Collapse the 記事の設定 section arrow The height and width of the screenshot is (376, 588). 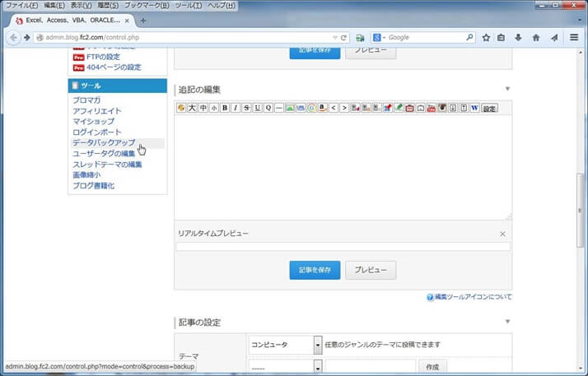tap(507, 322)
